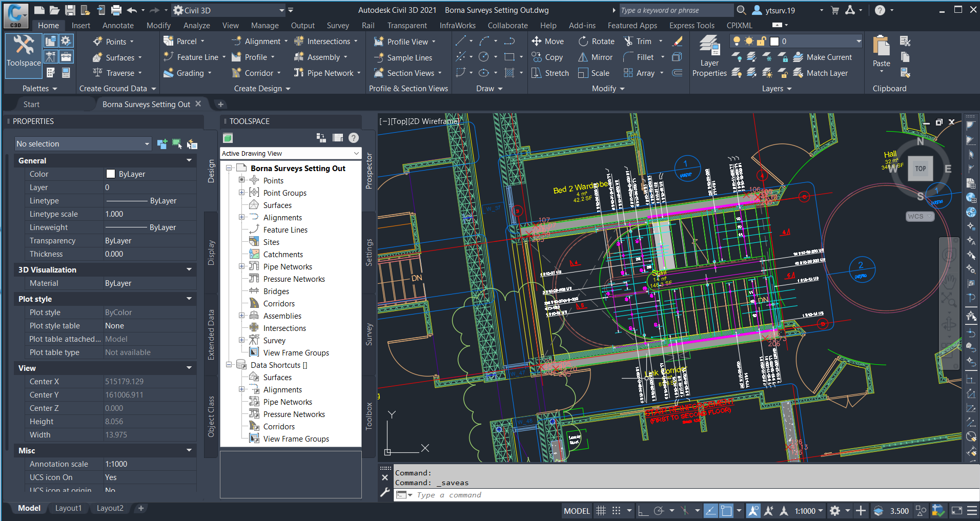Toggle object snap tracking in status bar
Viewport: 980px width, 521px height.
click(x=710, y=511)
